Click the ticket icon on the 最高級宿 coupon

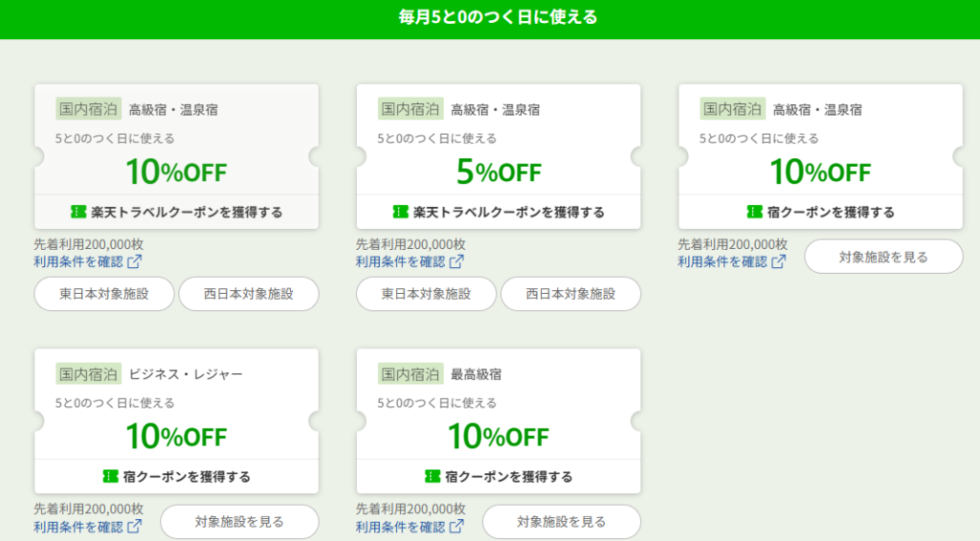[432, 477]
